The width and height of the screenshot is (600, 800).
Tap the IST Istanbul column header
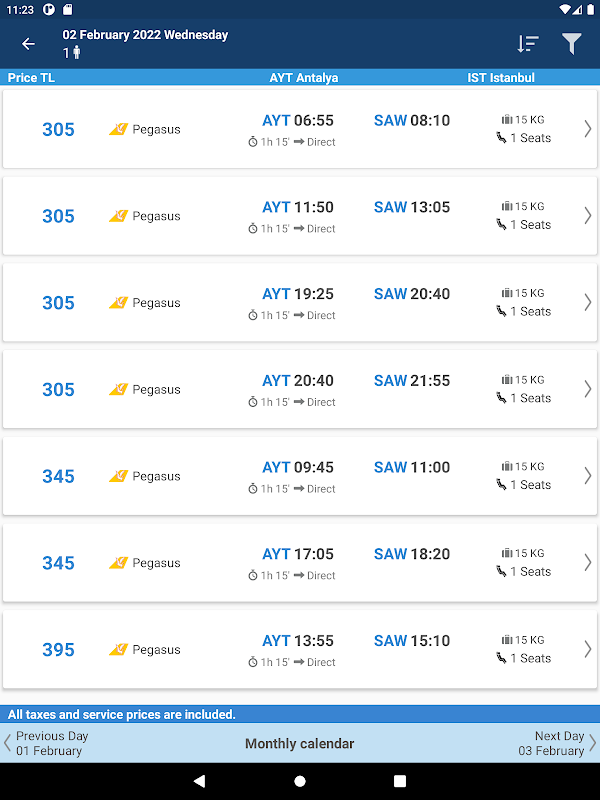(501, 78)
